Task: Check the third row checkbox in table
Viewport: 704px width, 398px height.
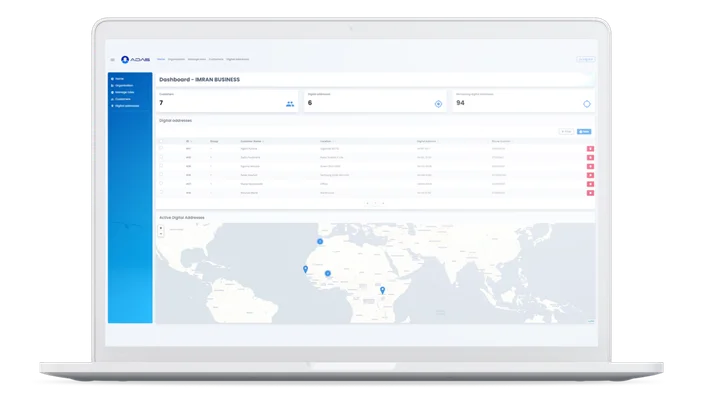Action: coord(161,166)
